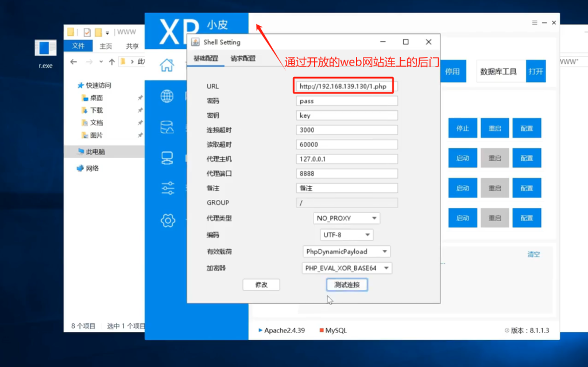
Task: Click the 修改 button
Action: click(x=261, y=285)
